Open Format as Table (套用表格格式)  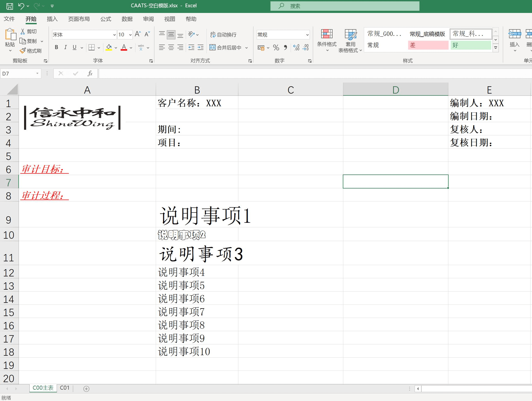(x=350, y=41)
